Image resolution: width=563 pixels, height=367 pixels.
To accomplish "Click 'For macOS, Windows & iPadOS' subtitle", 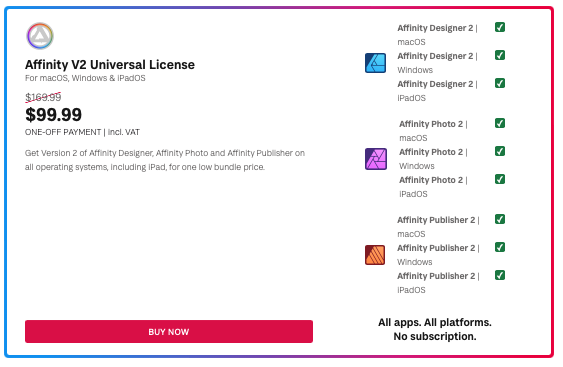I will (85, 78).
